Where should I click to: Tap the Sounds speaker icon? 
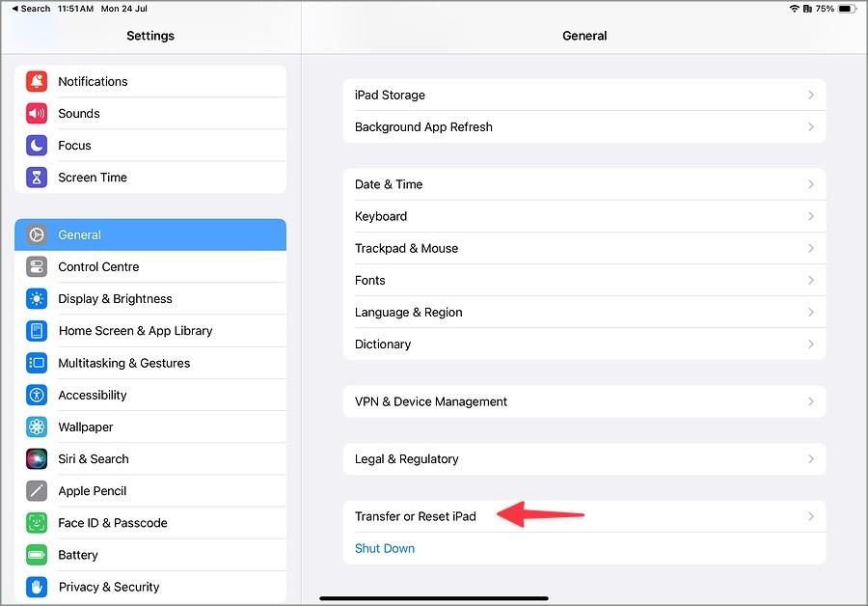[x=37, y=114]
